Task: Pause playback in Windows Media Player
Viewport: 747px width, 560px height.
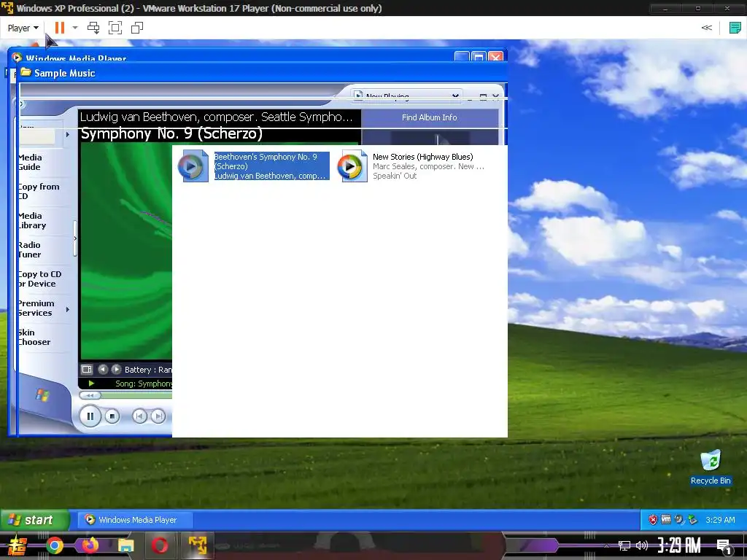Action: point(90,416)
